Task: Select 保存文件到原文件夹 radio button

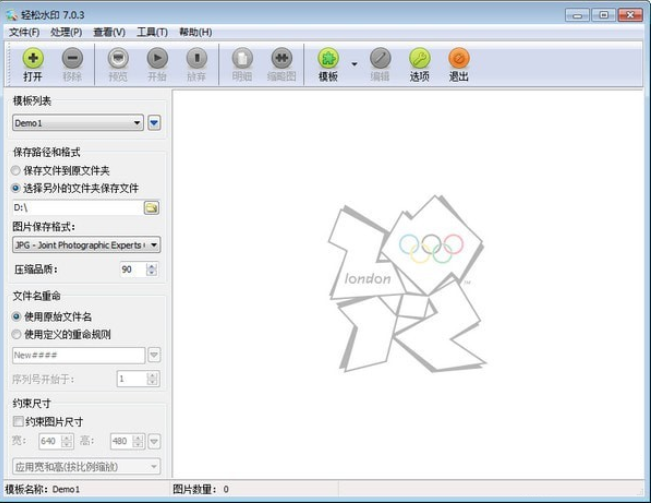Action: [17, 171]
